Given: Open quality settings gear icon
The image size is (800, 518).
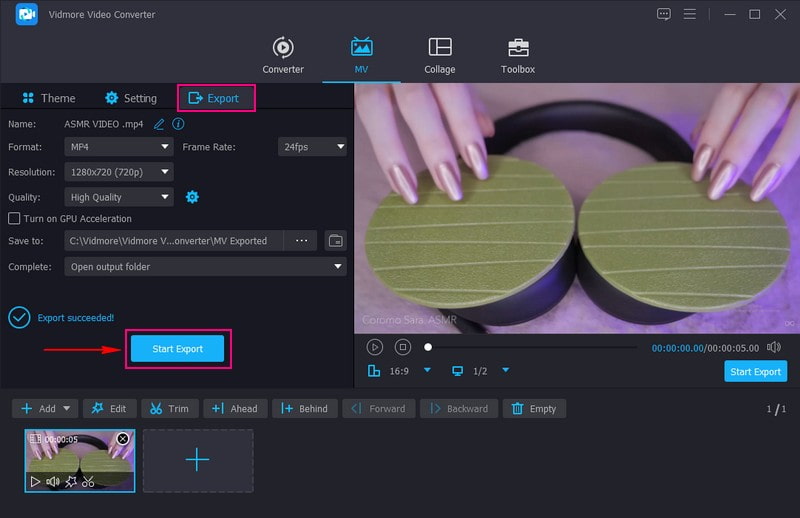Looking at the screenshot, I should click(x=192, y=197).
